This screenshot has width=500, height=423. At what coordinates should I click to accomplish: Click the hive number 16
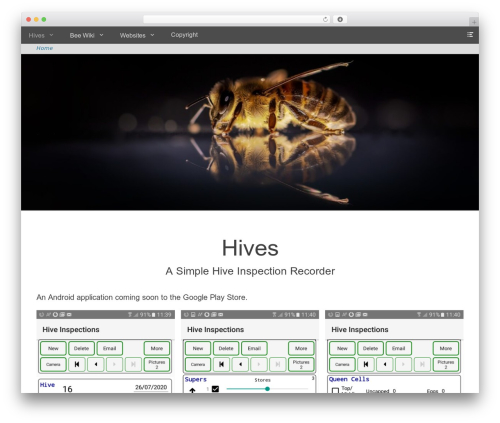coord(67,389)
